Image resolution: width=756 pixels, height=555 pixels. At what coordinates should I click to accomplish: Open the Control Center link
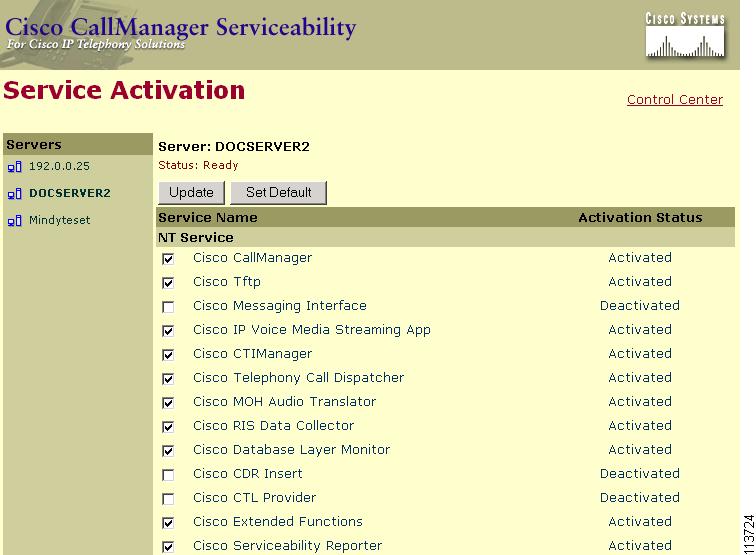(x=675, y=100)
